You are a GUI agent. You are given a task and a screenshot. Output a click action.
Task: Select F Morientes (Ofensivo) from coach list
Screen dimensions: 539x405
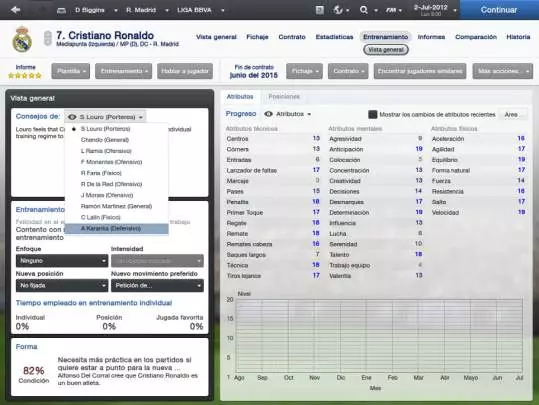pos(117,162)
